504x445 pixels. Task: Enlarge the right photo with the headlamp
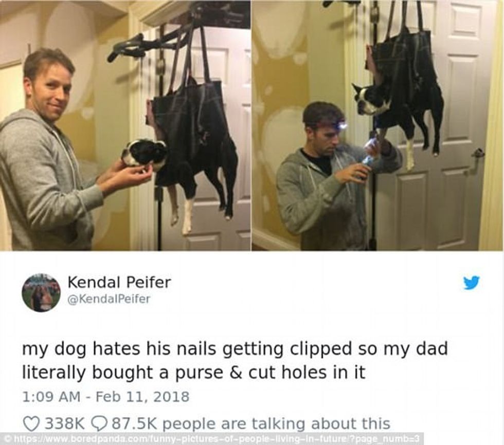click(x=377, y=125)
